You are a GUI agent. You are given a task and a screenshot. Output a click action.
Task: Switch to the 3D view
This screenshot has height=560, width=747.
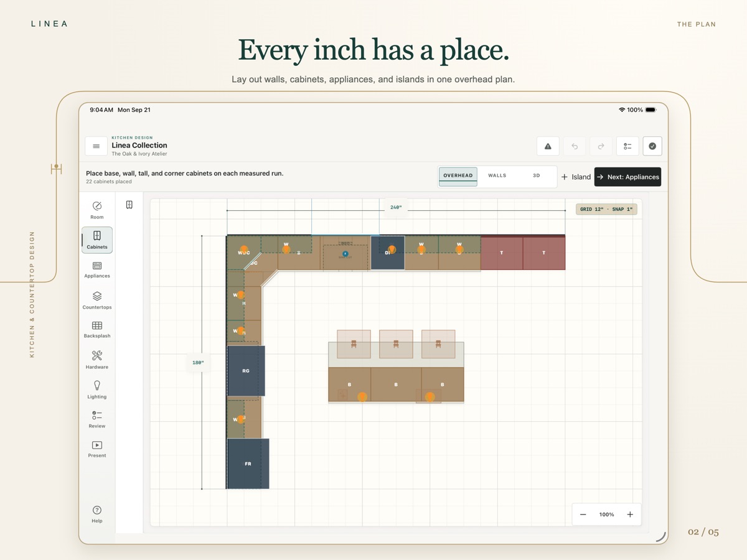pos(536,176)
